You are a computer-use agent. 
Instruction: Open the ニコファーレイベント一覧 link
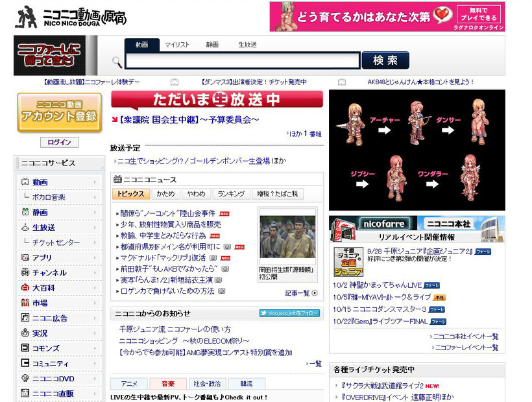pos(466,348)
